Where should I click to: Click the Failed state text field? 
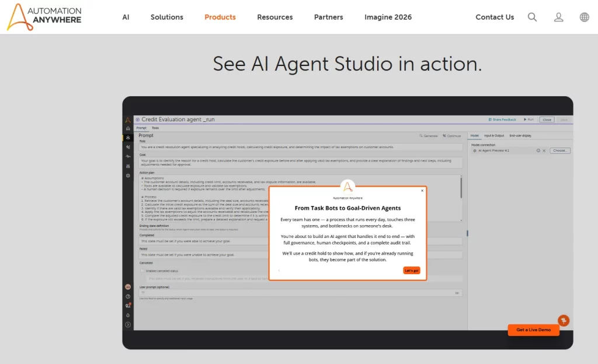pyautogui.click(x=301, y=255)
